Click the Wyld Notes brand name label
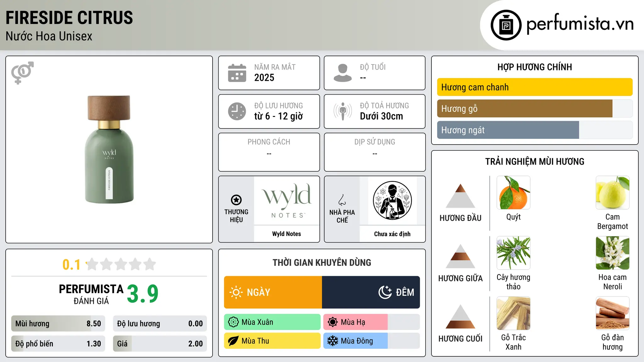644x362 pixels. [x=286, y=234]
